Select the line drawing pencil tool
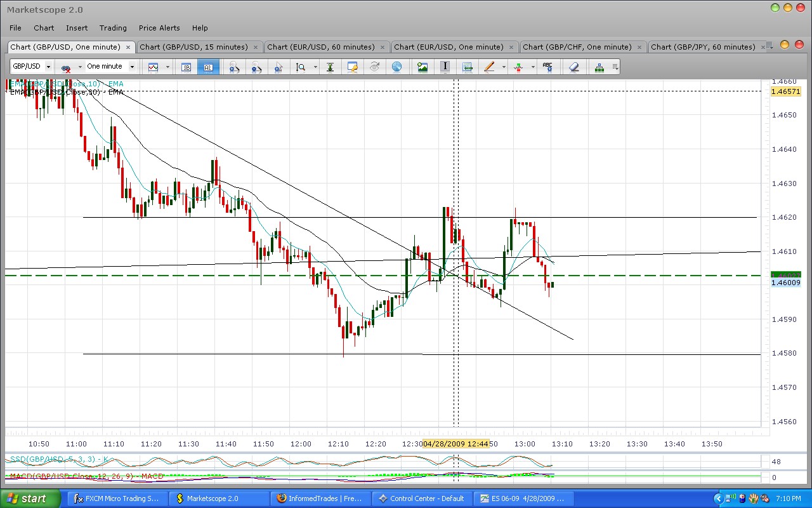Screen dimensions: 812x508 pyautogui.click(x=489, y=67)
